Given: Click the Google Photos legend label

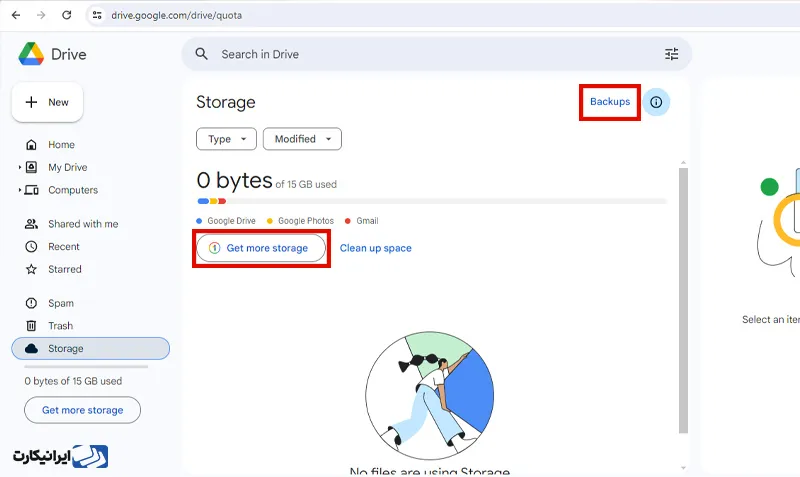Looking at the screenshot, I should tap(306, 221).
